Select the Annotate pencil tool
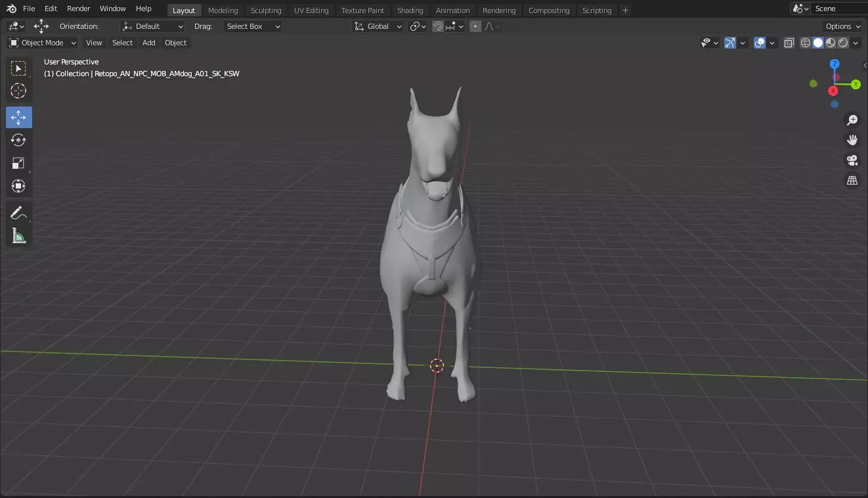 point(18,213)
